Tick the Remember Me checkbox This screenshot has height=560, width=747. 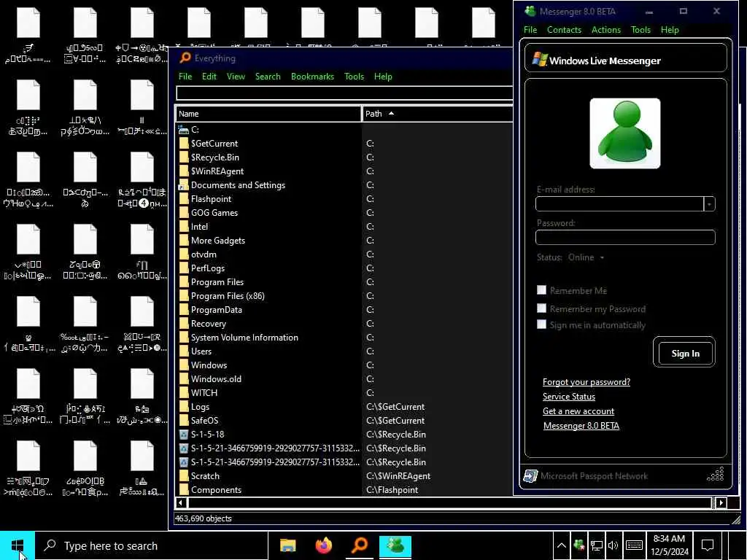pyautogui.click(x=542, y=290)
